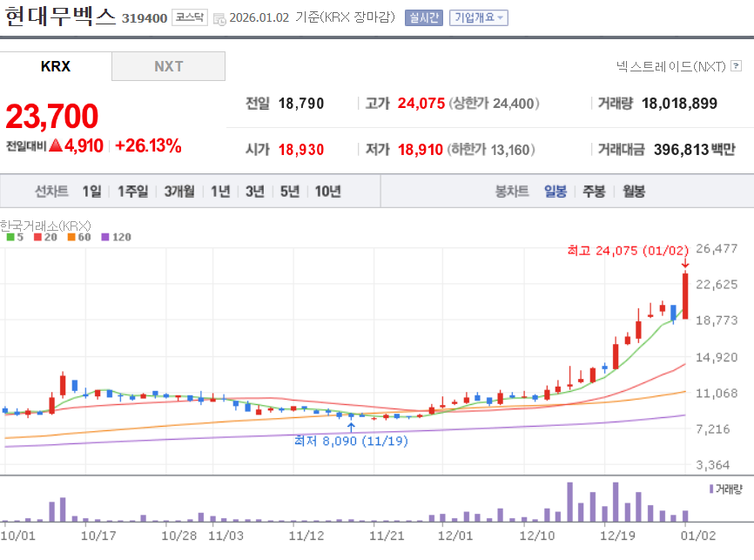Click the latest red candlestick on 01/02
This screenshot has width=754, height=560.
[x=685, y=296]
